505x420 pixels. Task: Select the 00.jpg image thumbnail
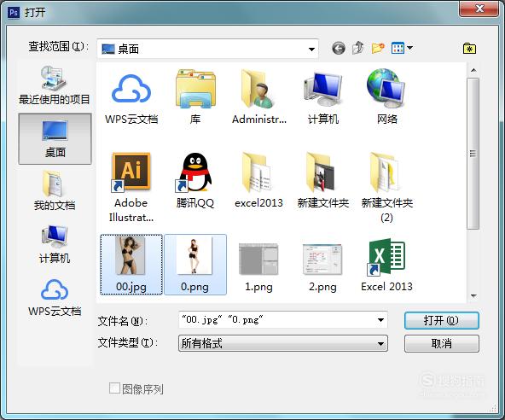[131, 265]
